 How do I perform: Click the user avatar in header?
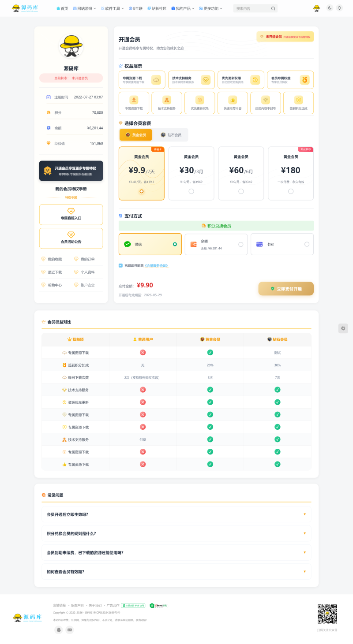[x=316, y=8]
